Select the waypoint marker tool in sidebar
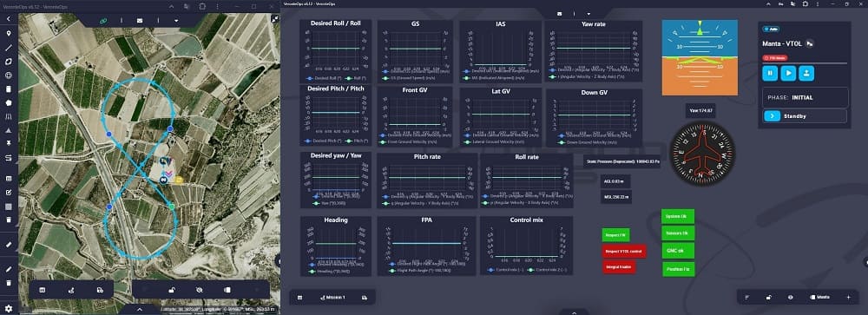 9,33
